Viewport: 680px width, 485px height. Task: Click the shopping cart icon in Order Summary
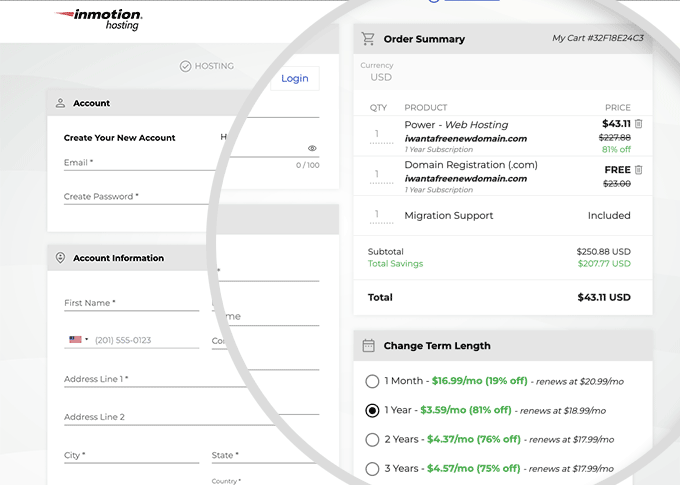pos(368,39)
